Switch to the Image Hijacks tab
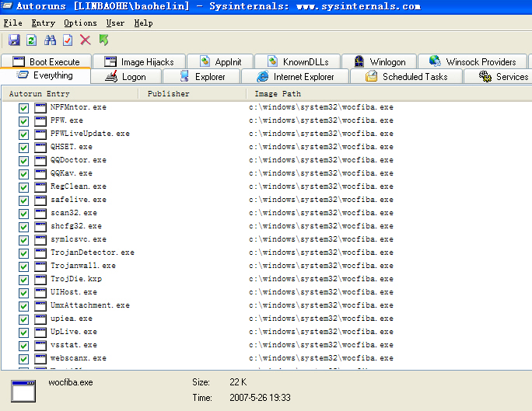The width and height of the screenshot is (532, 411). (x=139, y=61)
